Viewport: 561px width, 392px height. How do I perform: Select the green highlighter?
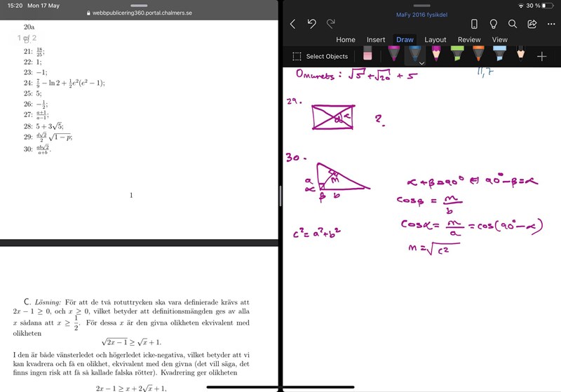tap(457, 55)
